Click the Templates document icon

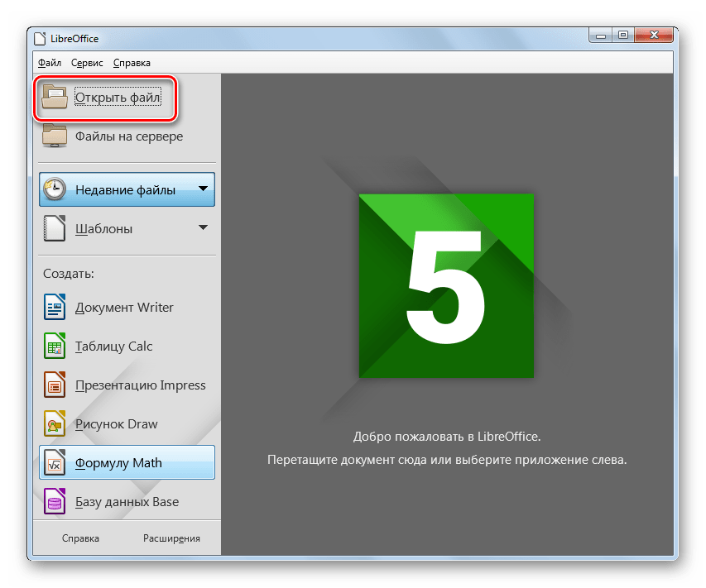click(x=55, y=228)
